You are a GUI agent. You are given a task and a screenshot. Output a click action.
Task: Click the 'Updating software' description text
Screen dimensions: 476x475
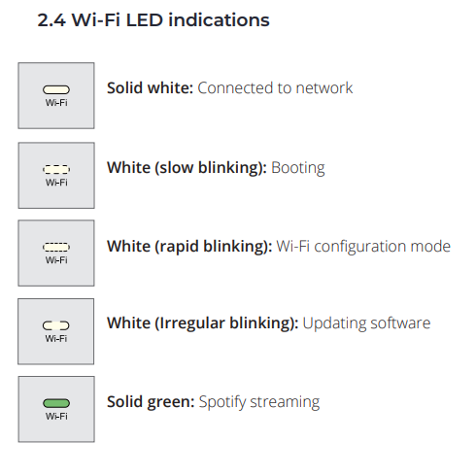[x=366, y=323]
